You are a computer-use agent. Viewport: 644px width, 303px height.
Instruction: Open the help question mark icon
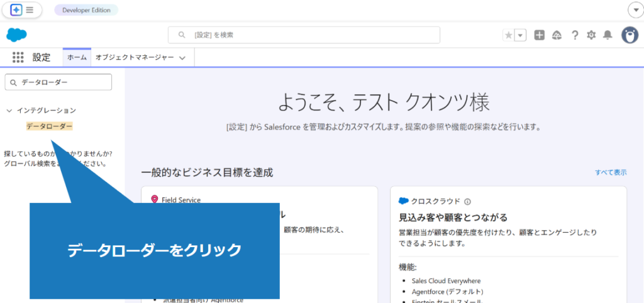pos(574,35)
